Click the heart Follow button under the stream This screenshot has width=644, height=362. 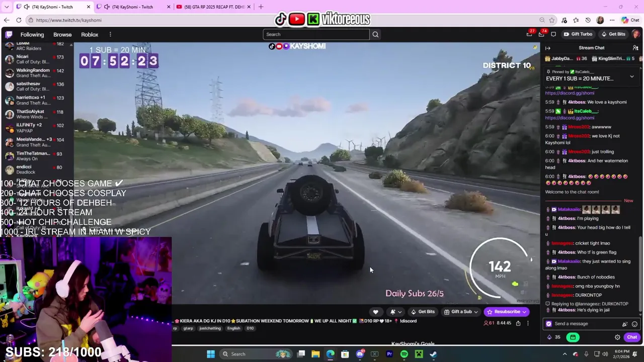(375, 312)
